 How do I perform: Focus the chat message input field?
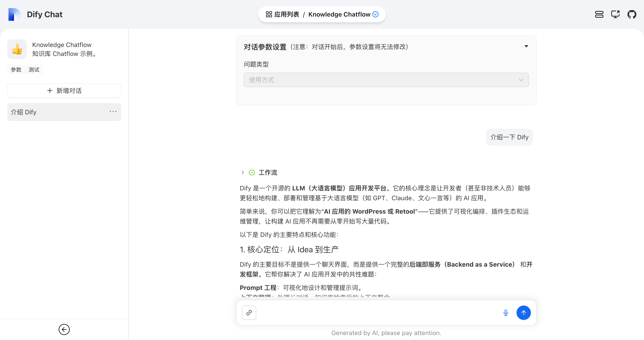coord(377,312)
